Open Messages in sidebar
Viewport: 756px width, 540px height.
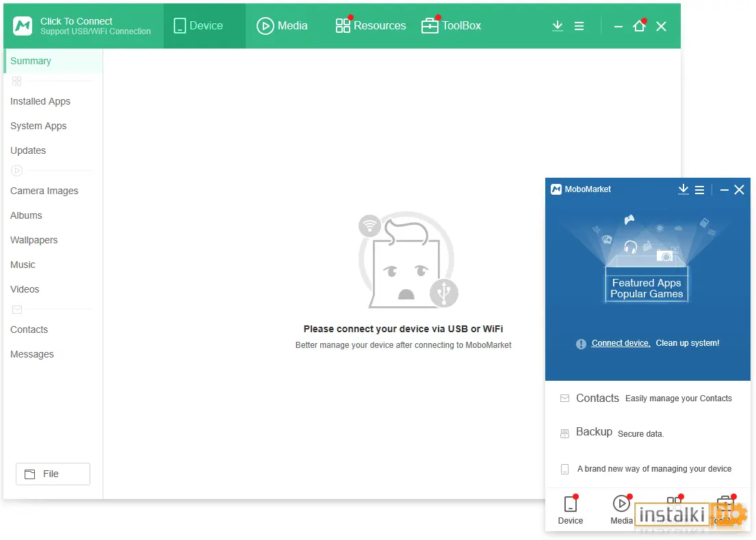coord(32,354)
